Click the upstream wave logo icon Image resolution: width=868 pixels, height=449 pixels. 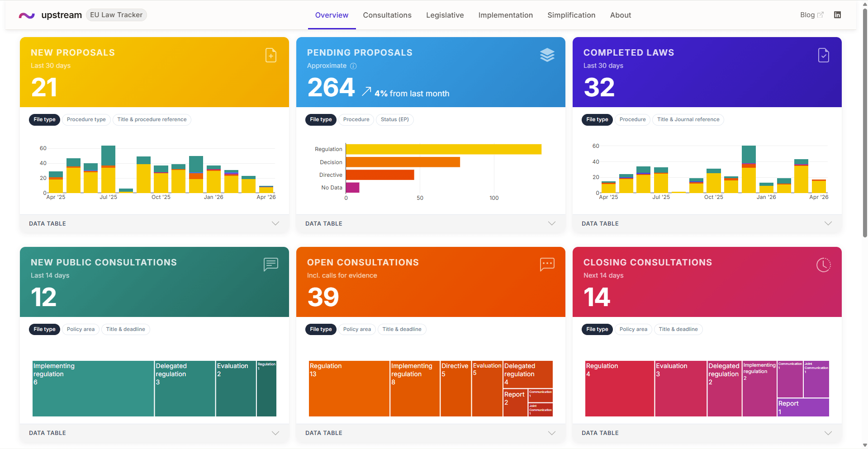coord(27,15)
